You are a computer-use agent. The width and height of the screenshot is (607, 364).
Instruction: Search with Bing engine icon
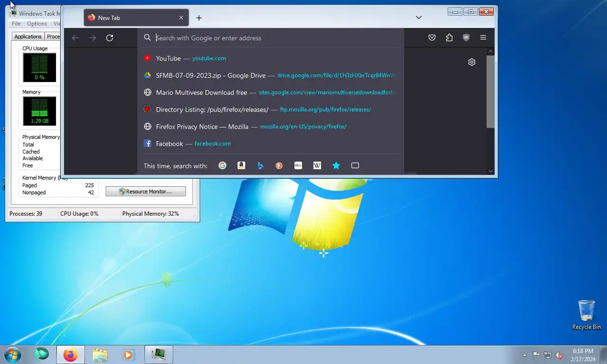pos(260,165)
